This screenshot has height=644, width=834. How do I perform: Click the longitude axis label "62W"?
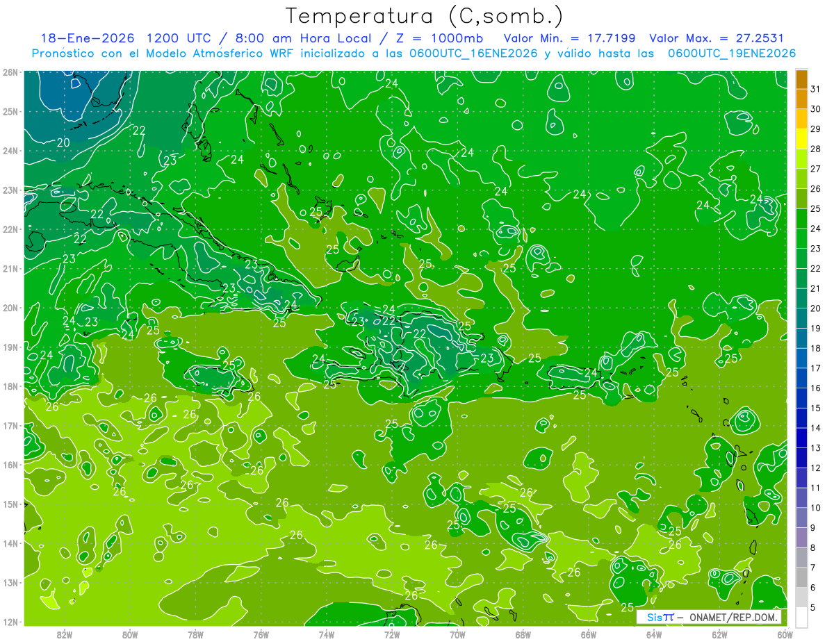[x=719, y=635]
